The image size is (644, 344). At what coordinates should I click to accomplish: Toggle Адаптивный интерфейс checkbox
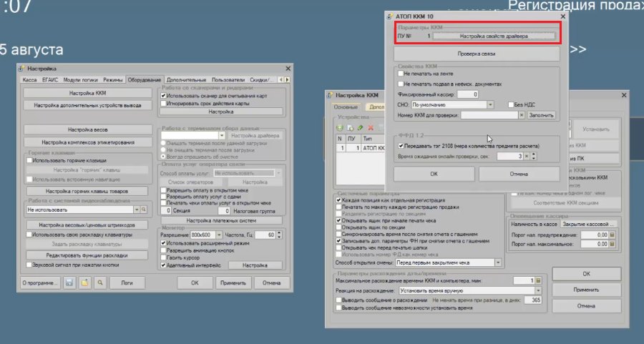click(x=163, y=265)
